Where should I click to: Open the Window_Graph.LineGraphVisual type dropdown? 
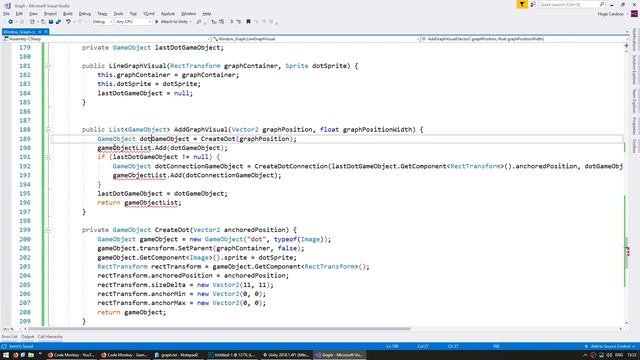coord(315,39)
